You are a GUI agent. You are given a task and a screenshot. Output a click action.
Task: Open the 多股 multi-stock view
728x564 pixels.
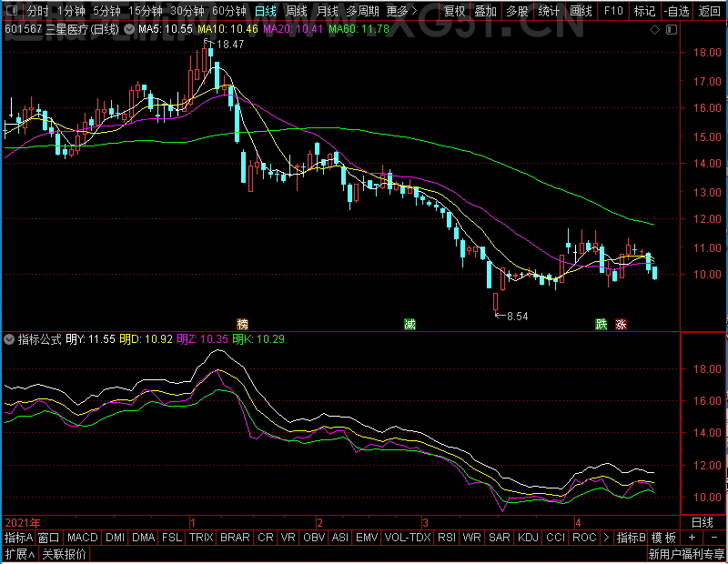[517, 11]
